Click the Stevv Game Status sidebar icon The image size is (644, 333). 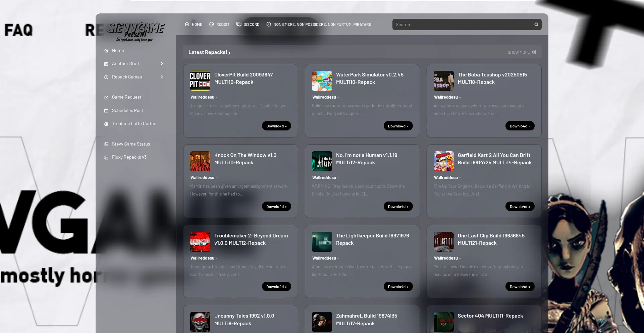pyautogui.click(x=106, y=144)
